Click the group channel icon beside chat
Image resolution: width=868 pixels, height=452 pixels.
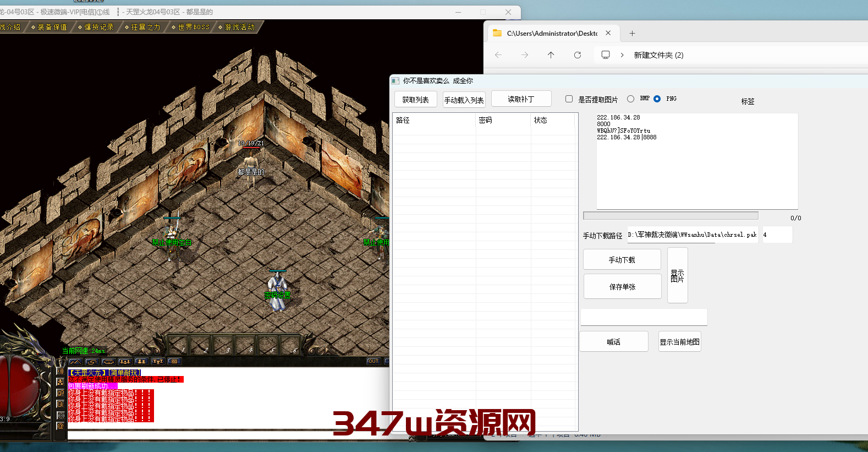(61, 382)
